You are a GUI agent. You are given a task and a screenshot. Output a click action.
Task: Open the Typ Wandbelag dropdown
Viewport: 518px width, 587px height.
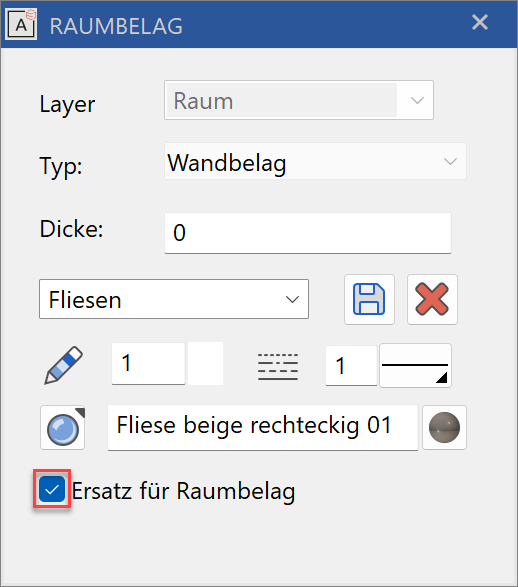(x=315, y=161)
